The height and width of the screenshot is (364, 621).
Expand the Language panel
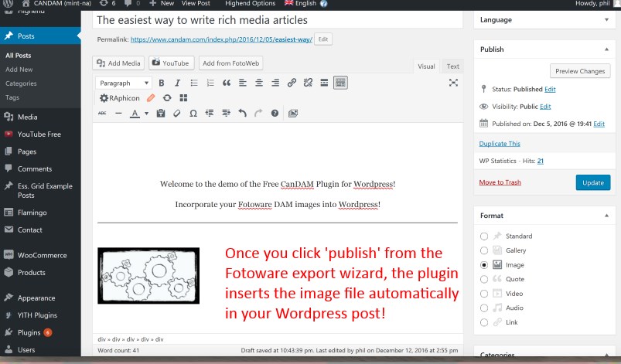coord(606,19)
